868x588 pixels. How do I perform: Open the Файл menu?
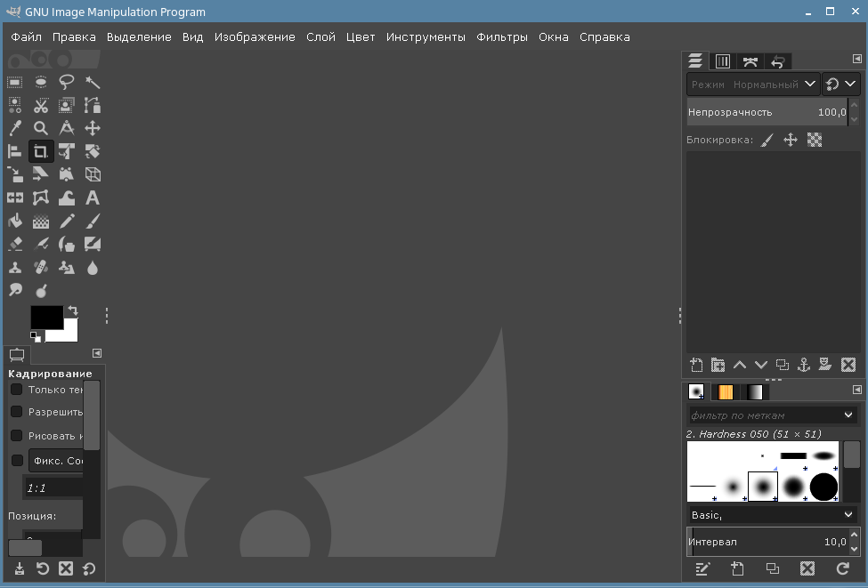26,37
